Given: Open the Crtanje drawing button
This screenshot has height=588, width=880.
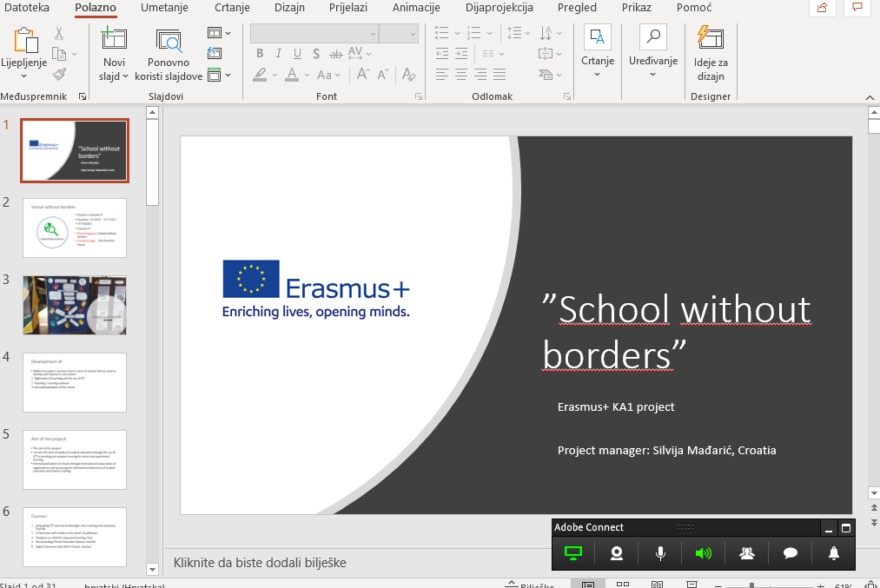Looking at the screenshot, I should [598, 52].
